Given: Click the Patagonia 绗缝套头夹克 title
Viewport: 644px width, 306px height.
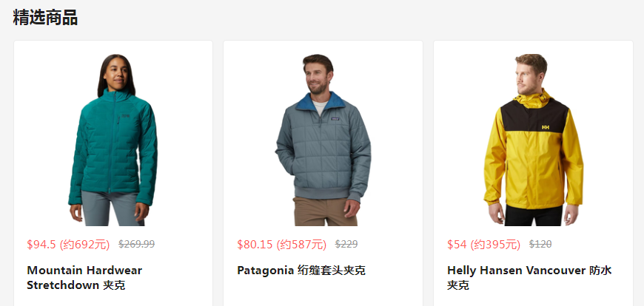Looking at the screenshot, I should (x=301, y=271).
